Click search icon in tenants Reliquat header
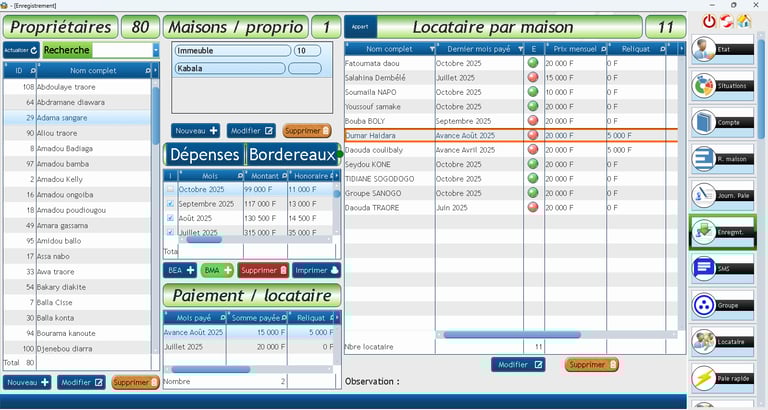 (x=662, y=49)
